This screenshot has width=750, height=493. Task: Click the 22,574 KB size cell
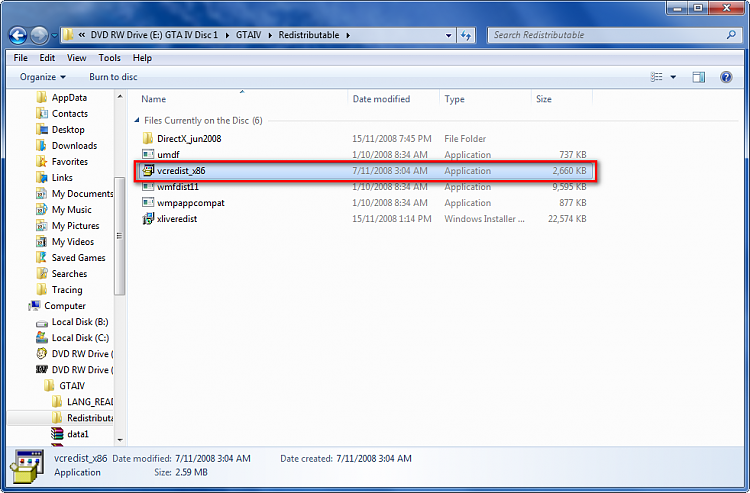567,219
